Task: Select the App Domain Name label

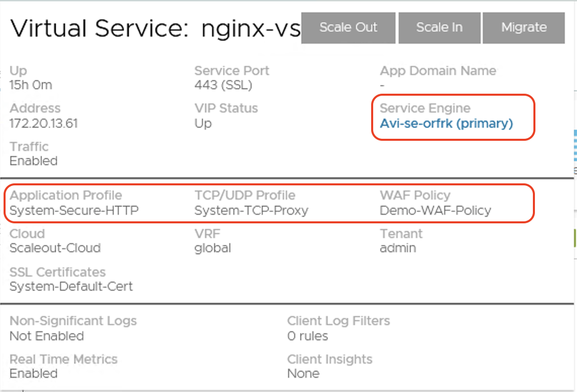Action: point(438,70)
